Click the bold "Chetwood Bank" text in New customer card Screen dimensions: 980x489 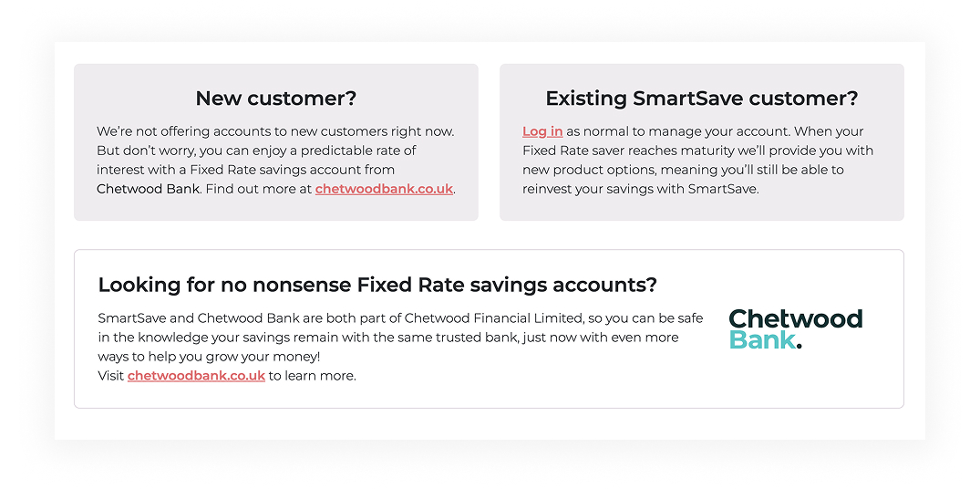click(148, 189)
